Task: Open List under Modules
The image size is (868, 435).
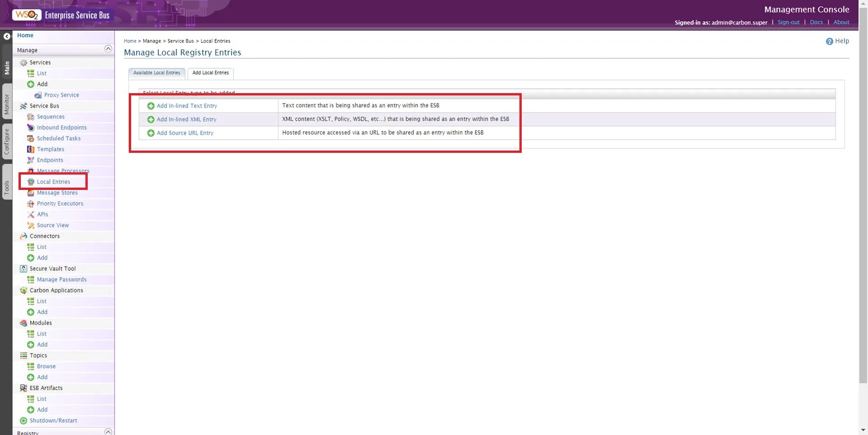Action: (x=42, y=334)
